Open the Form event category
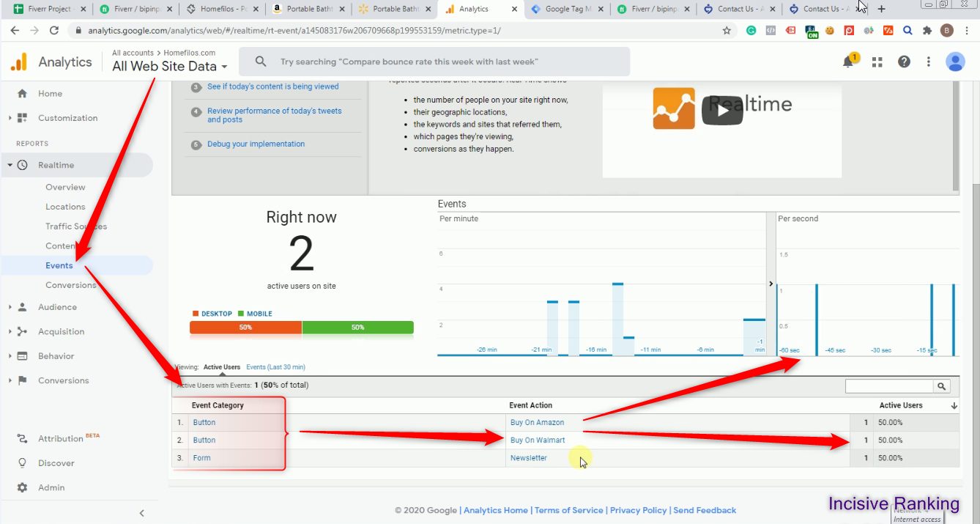The width and height of the screenshot is (980, 524). click(201, 458)
